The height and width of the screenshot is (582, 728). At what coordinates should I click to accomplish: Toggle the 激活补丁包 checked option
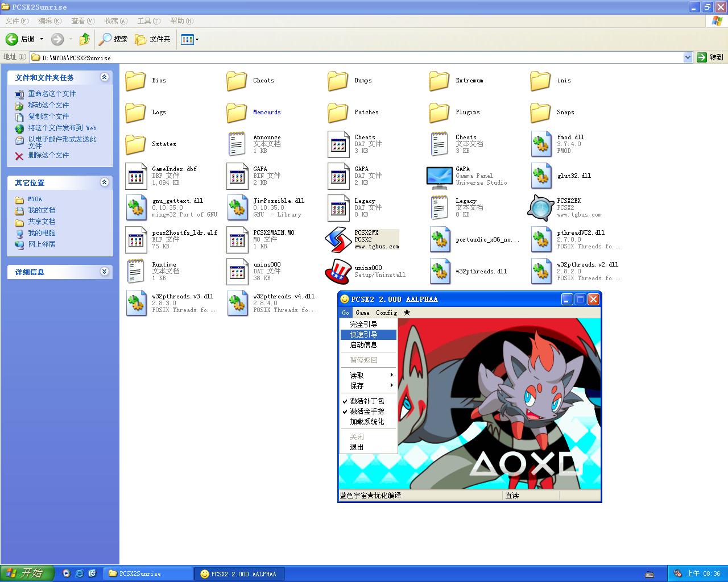(367, 401)
